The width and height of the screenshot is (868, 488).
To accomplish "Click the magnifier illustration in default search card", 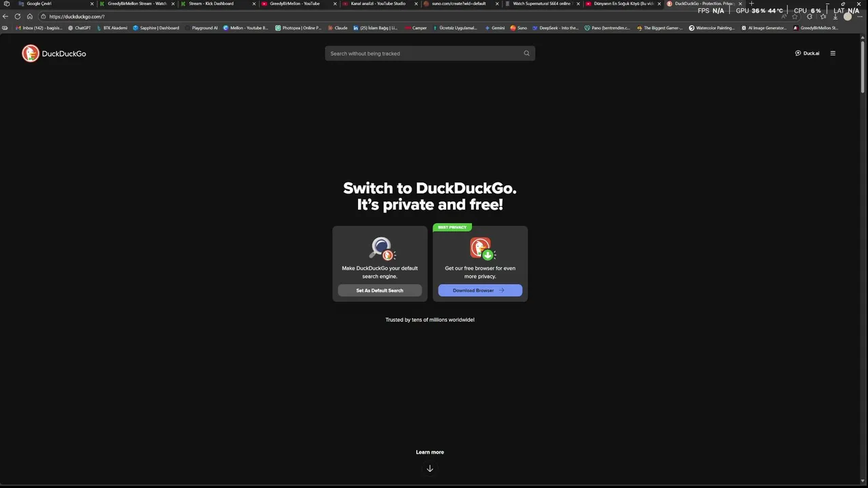I will pos(382,249).
